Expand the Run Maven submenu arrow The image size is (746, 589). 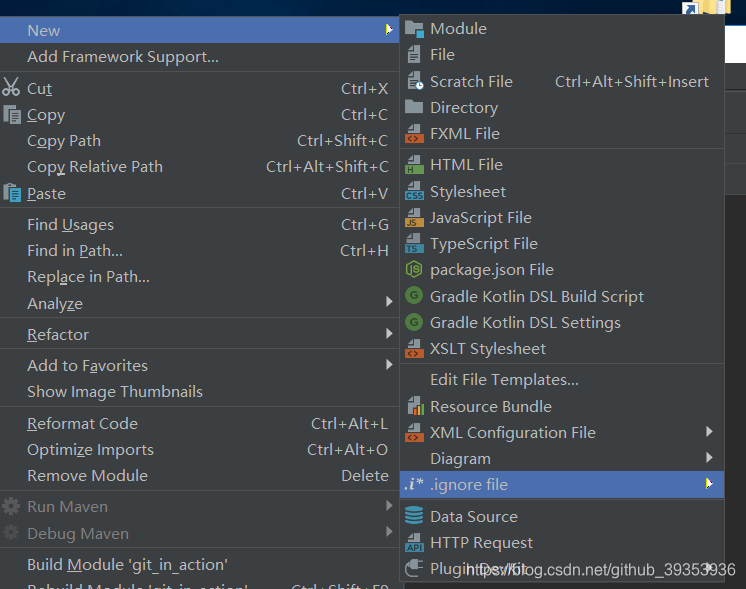pos(389,505)
